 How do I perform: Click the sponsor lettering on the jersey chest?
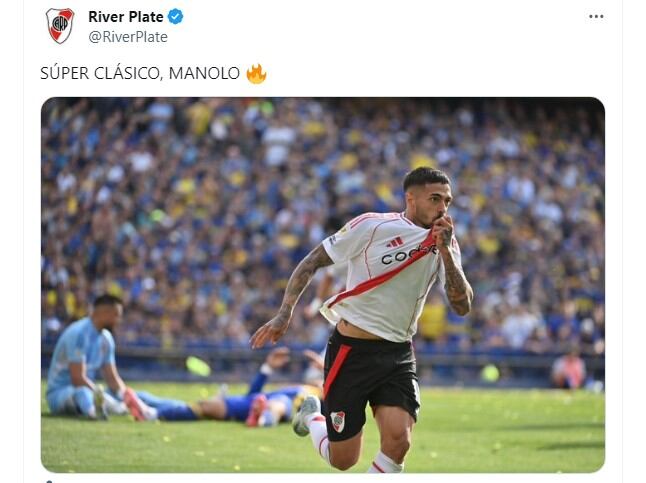[406, 255]
